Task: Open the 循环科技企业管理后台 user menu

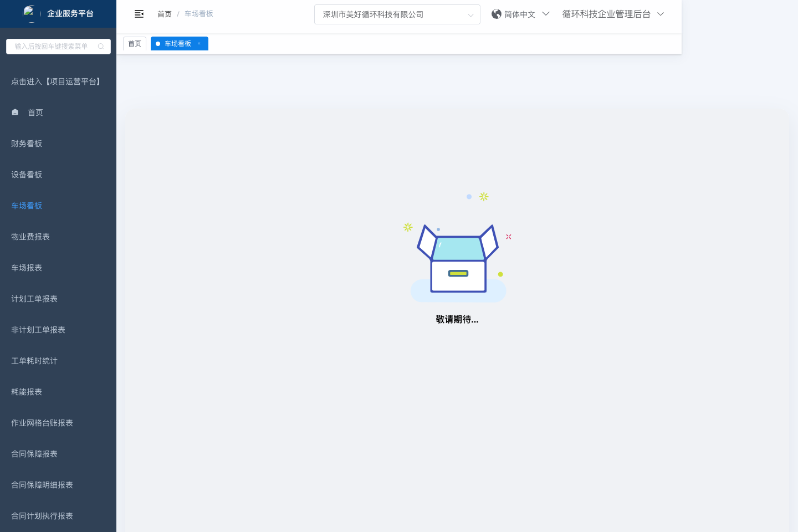Action: pos(612,14)
